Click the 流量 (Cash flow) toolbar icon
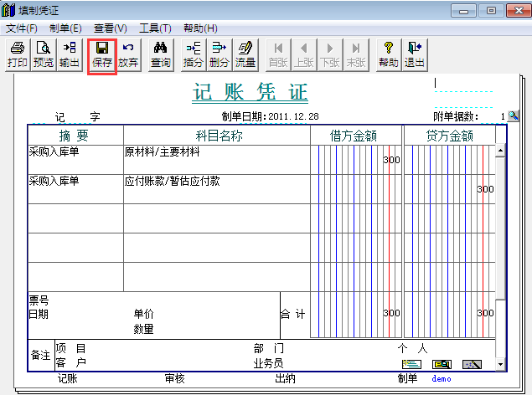Screen dimensions: 532x395 245,54
